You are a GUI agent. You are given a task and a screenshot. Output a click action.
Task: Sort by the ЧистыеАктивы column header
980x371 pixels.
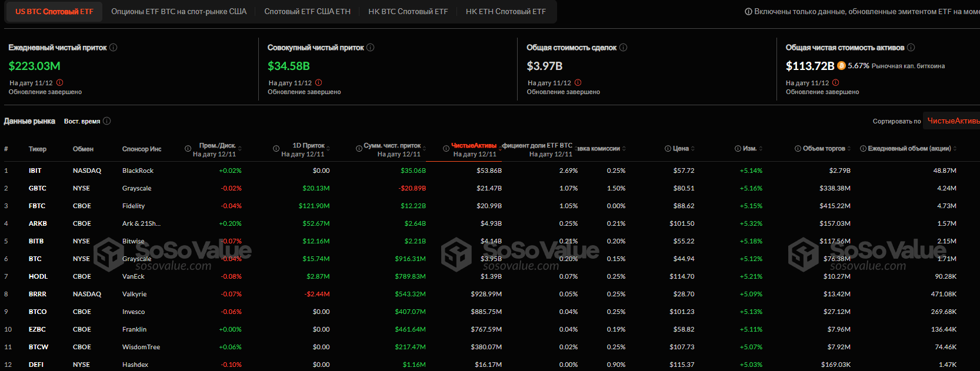(x=474, y=146)
